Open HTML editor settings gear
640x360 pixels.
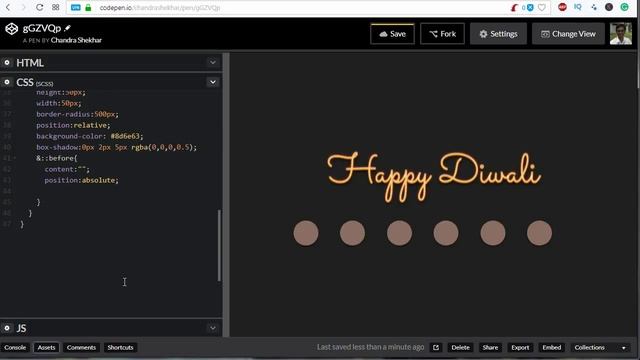click(x=7, y=62)
